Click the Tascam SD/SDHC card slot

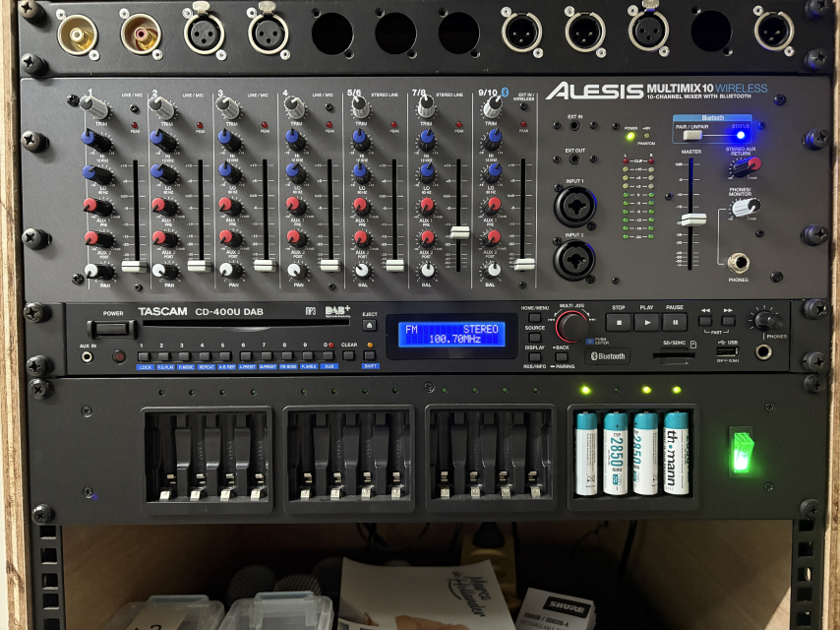(674, 356)
